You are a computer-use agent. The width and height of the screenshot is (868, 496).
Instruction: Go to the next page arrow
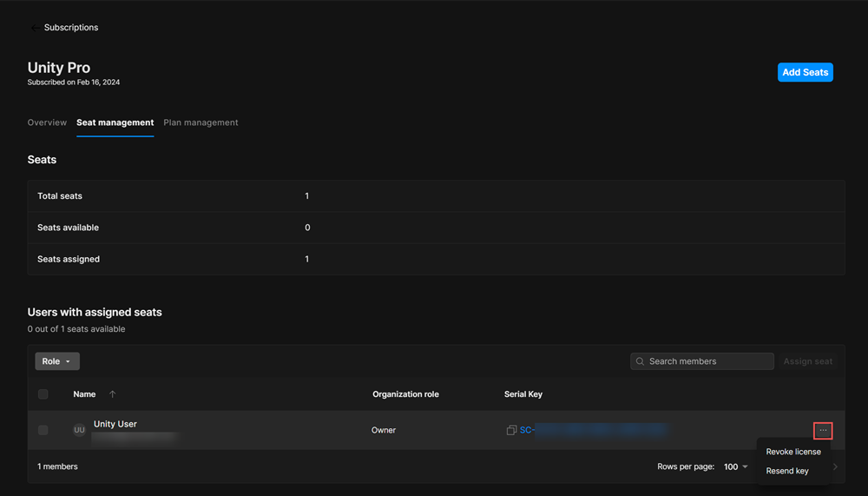835,466
